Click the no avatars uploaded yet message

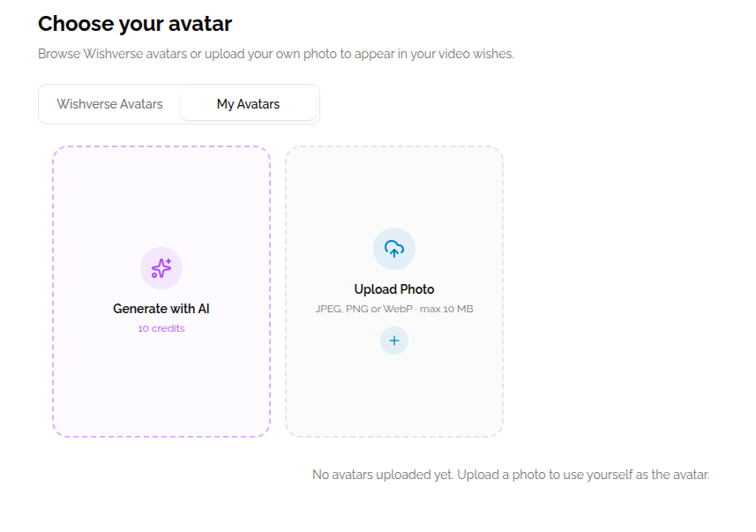(x=510, y=474)
